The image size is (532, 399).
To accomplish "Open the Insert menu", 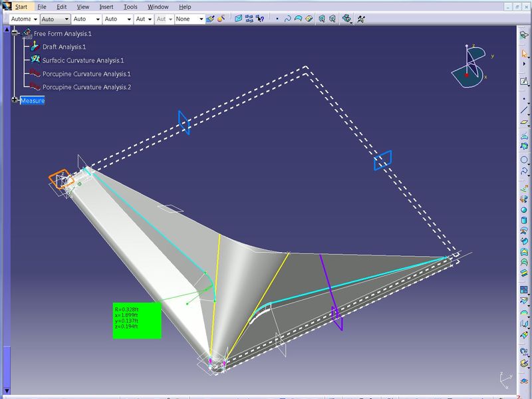I will pos(106,7).
